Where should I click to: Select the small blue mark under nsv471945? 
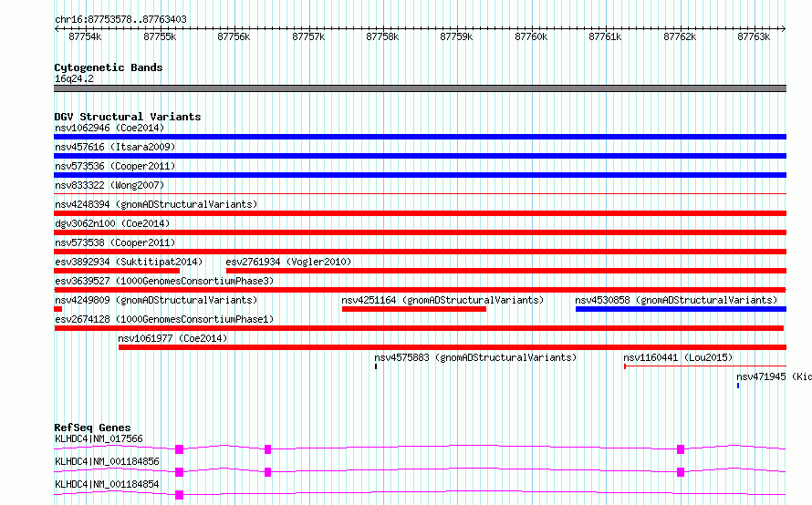tap(738, 386)
